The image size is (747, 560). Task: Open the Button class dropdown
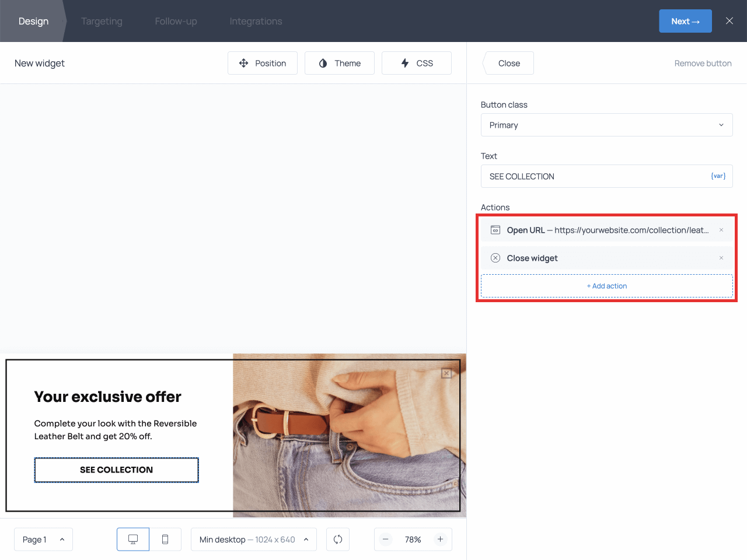pyautogui.click(x=606, y=125)
